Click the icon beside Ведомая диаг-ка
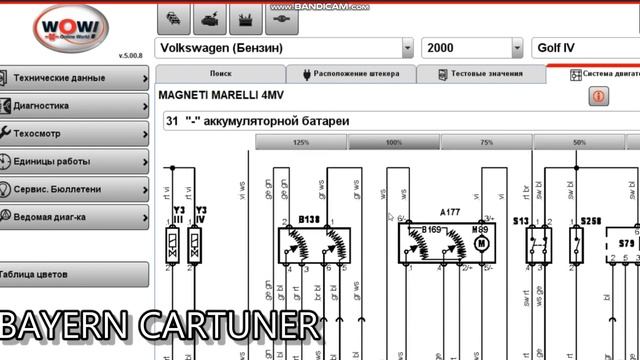640x360 pixels. (x=4, y=216)
